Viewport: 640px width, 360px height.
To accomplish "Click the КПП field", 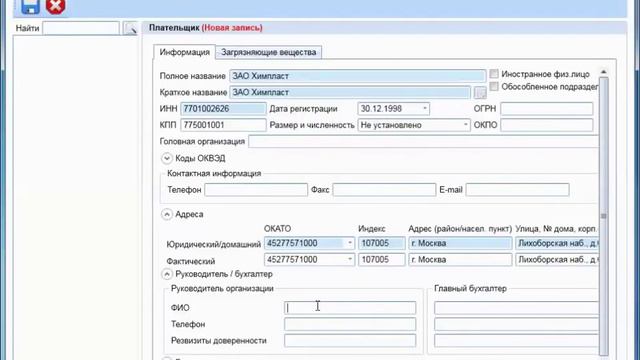I will tap(223, 125).
